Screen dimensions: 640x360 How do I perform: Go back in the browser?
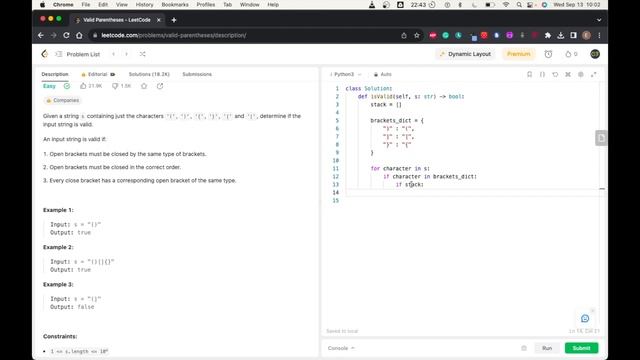coord(41,36)
